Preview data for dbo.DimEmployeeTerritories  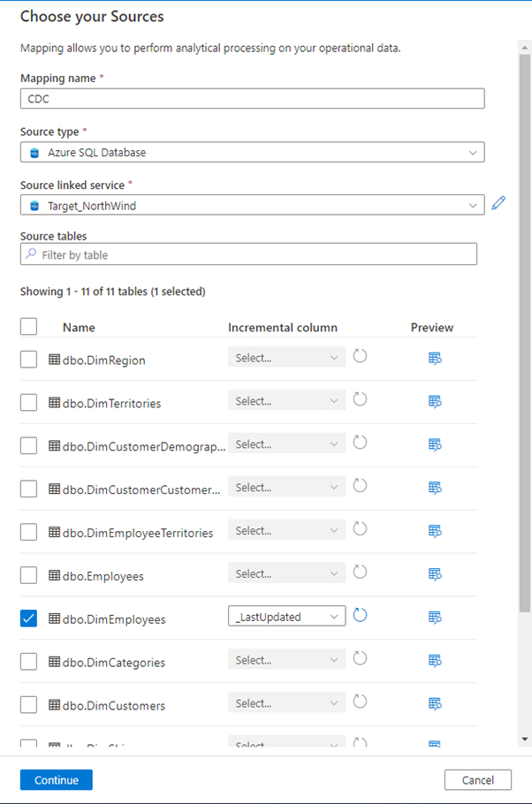(x=435, y=531)
